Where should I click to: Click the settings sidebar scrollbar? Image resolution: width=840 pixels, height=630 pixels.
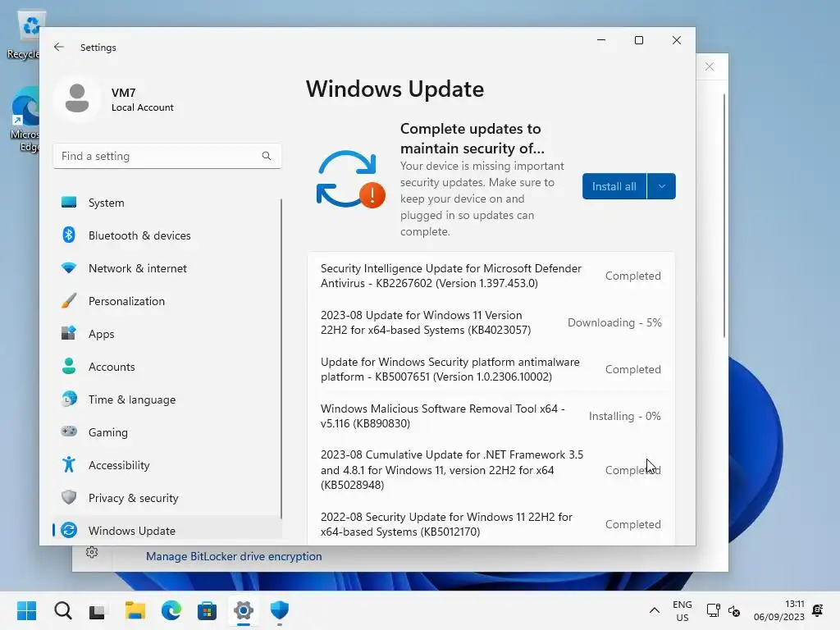pos(281,359)
